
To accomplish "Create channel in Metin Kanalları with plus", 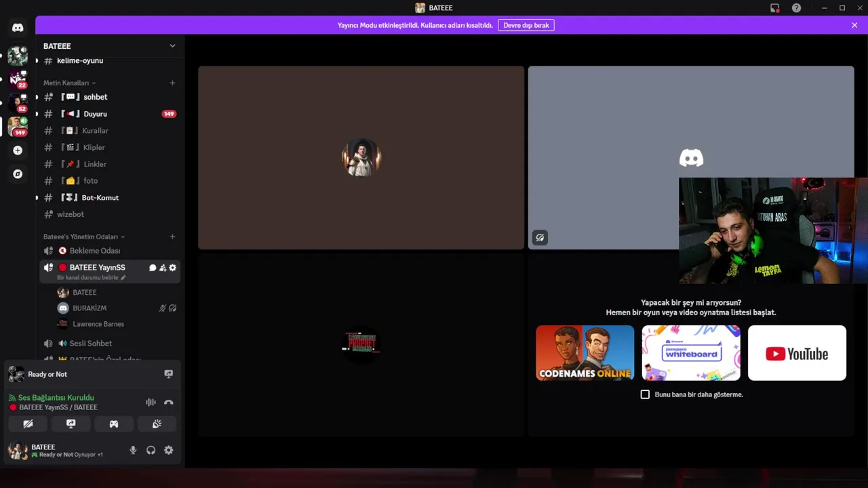I will (x=172, y=83).
